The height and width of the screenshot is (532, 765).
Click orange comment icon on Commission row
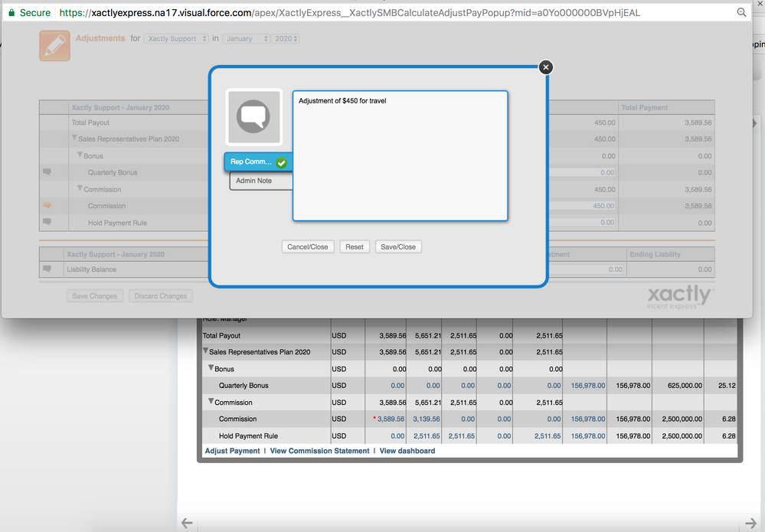tap(47, 205)
